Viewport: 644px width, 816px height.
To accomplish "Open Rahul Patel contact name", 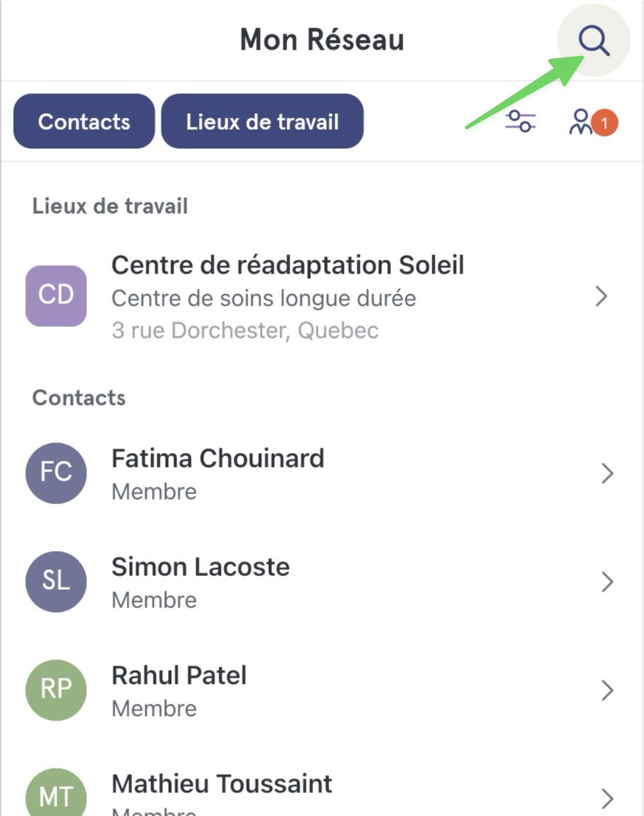I will 180,675.
